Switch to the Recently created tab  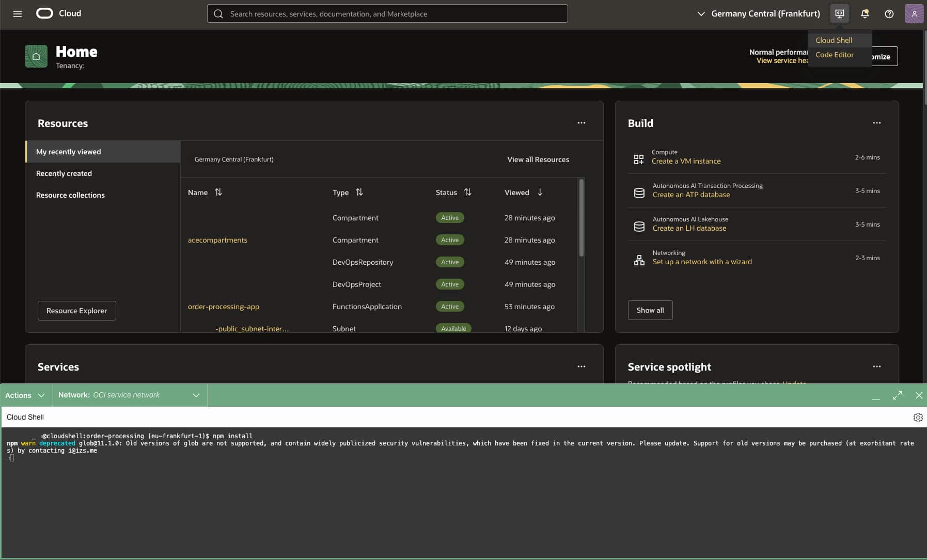pyautogui.click(x=64, y=173)
